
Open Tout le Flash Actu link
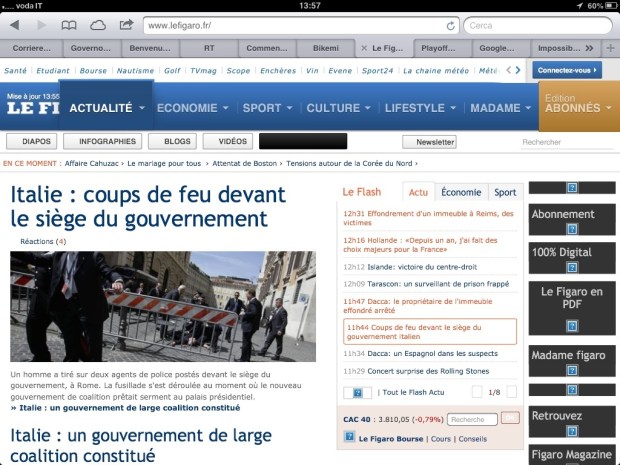(413, 392)
